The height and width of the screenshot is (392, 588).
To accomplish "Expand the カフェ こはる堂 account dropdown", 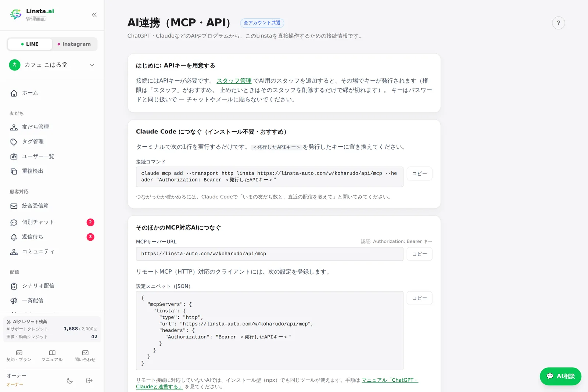I will pyautogui.click(x=52, y=65).
